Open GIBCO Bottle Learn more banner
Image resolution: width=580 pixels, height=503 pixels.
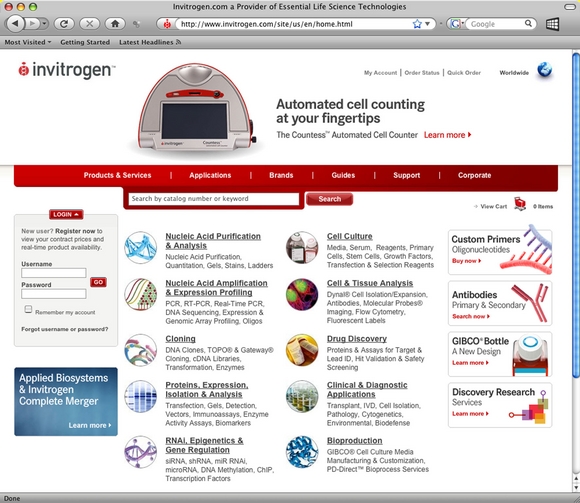(x=500, y=354)
